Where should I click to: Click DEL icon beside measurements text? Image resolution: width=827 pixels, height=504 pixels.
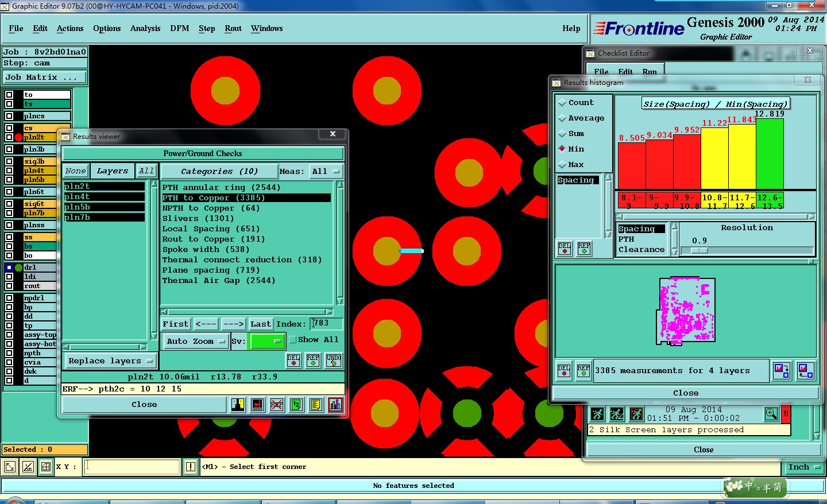565,371
